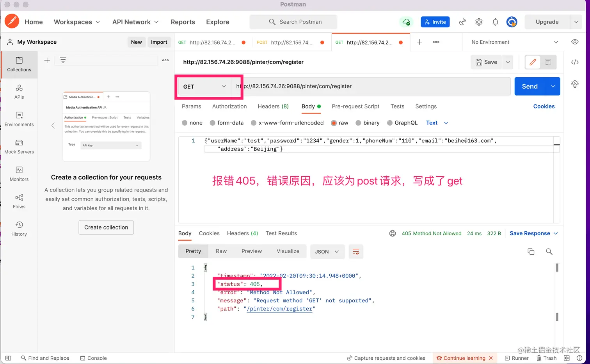Open the Upgrade options arrow

(576, 22)
